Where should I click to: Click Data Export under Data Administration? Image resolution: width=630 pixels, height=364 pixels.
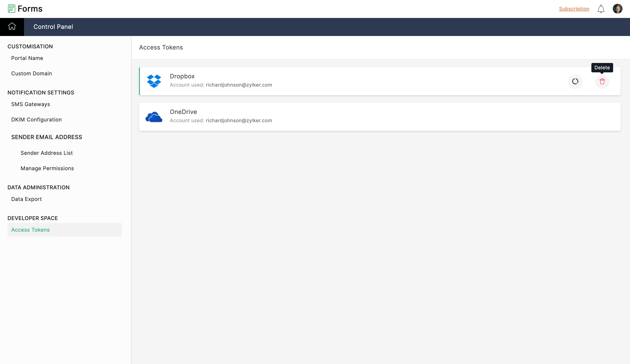click(x=26, y=199)
